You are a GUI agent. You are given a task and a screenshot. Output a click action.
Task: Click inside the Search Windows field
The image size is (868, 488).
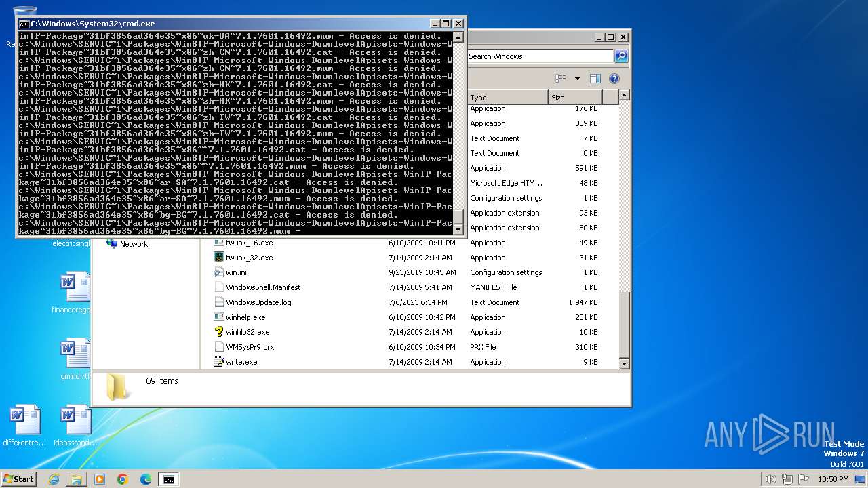[x=540, y=56]
